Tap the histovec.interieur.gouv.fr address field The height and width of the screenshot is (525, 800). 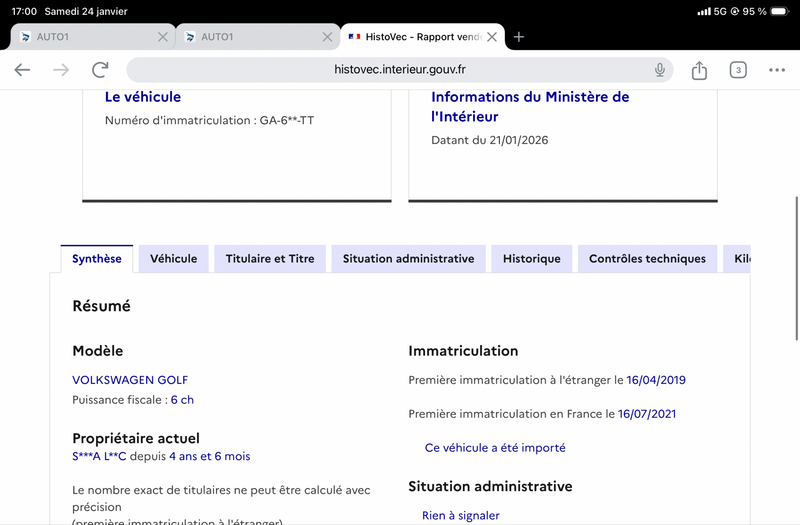click(400, 70)
